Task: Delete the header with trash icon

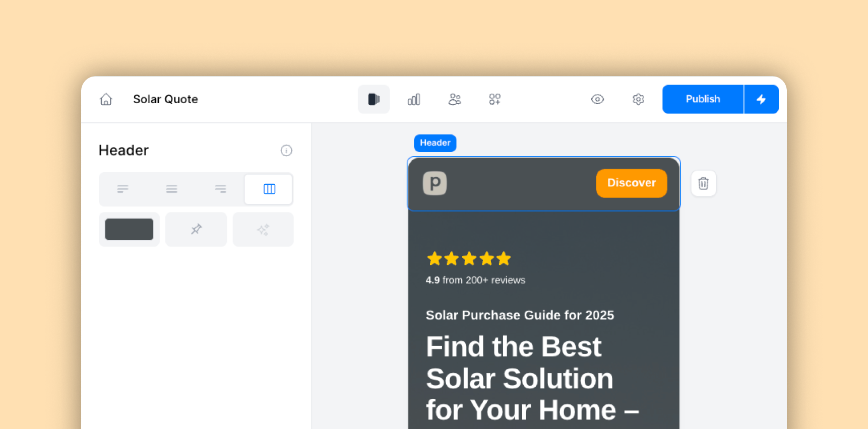Action: (x=703, y=183)
